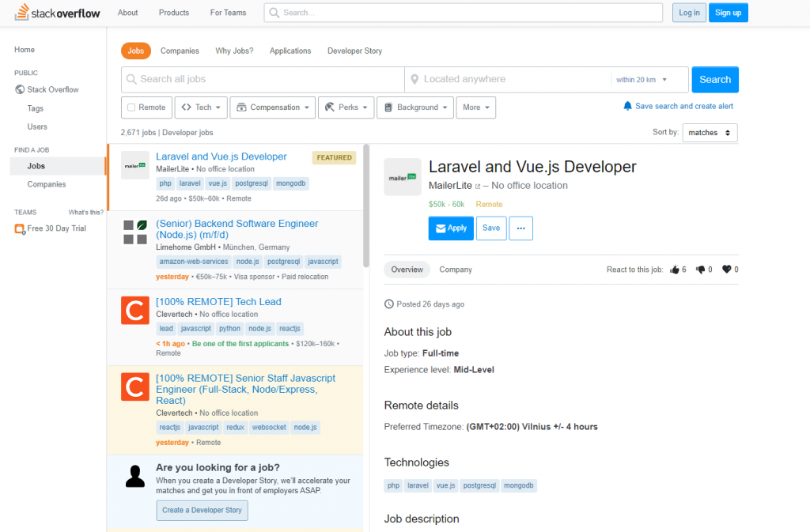Click the Stack Overflow logo
The width and height of the screenshot is (810, 532).
pyautogui.click(x=56, y=12)
